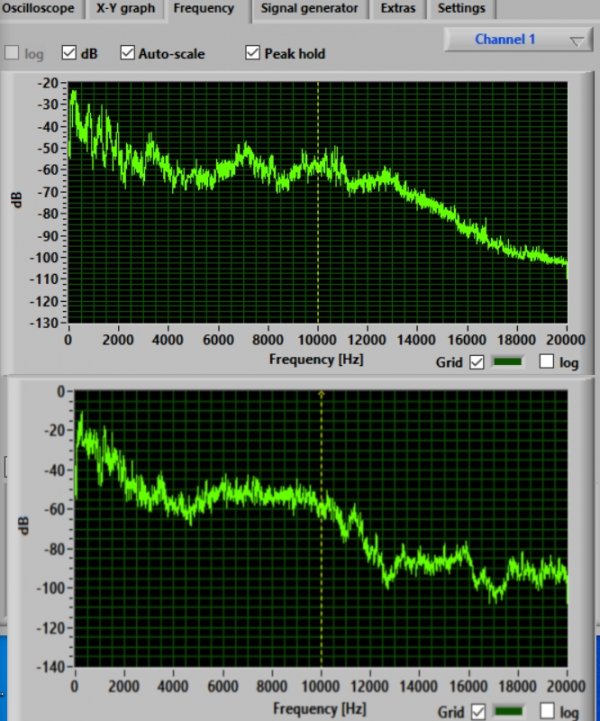Click the yellow cursor marker atop the lower graph
Viewport: 600px width, 721px height.
point(321,394)
